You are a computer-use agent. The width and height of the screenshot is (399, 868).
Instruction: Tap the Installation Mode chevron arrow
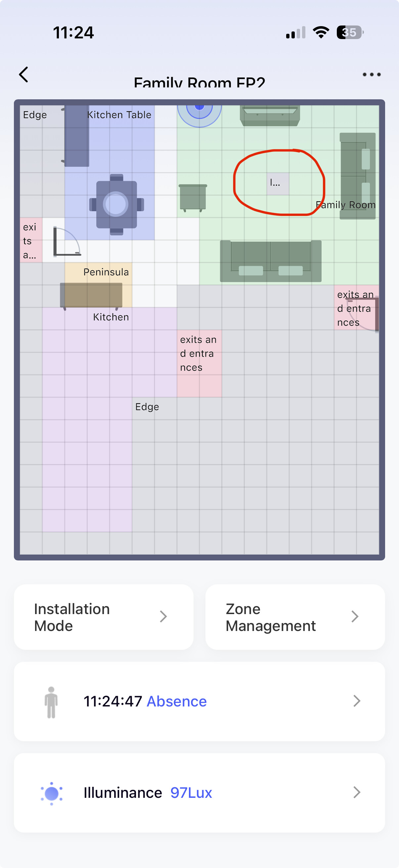click(x=163, y=617)
